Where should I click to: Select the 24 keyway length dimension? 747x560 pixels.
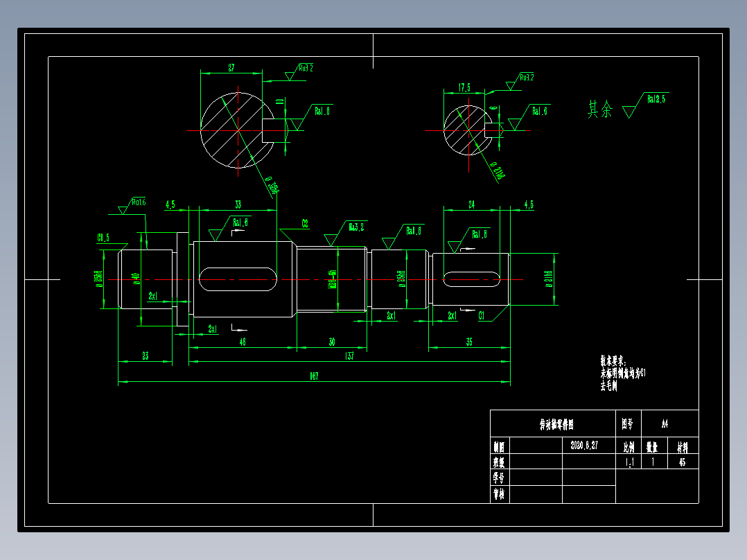pyautogui.click(x=472, y=204)
